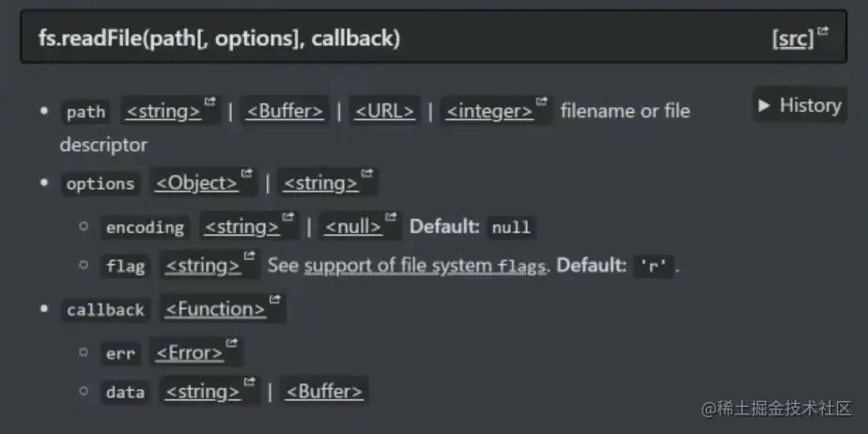Image resolution: width=868 pixels, height=434 pixels.
Task: Follow the <URL> type link
Action: [385, 111]
